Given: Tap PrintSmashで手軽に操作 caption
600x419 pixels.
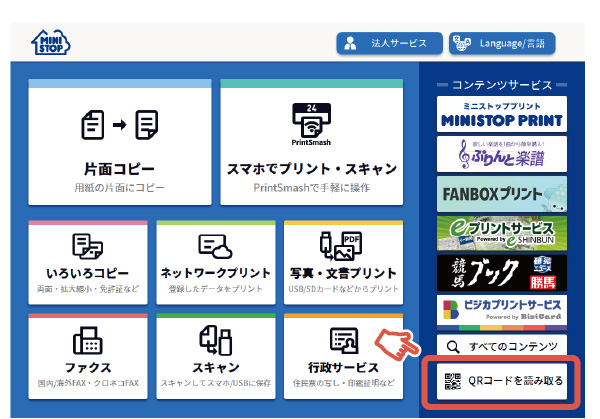Looking at the screenshot, I should (x=311, y=187).
